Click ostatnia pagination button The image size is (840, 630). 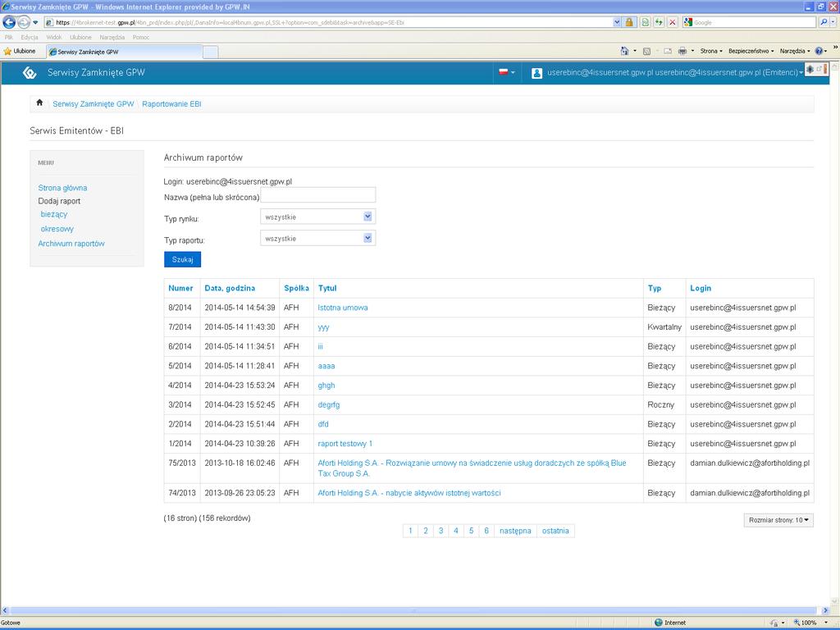555,531
